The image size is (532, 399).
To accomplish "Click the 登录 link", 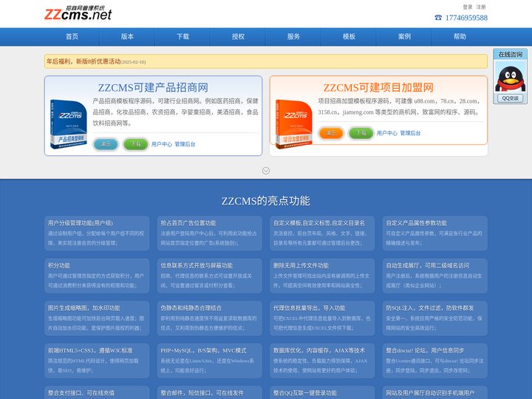I will tap(468, 7).
